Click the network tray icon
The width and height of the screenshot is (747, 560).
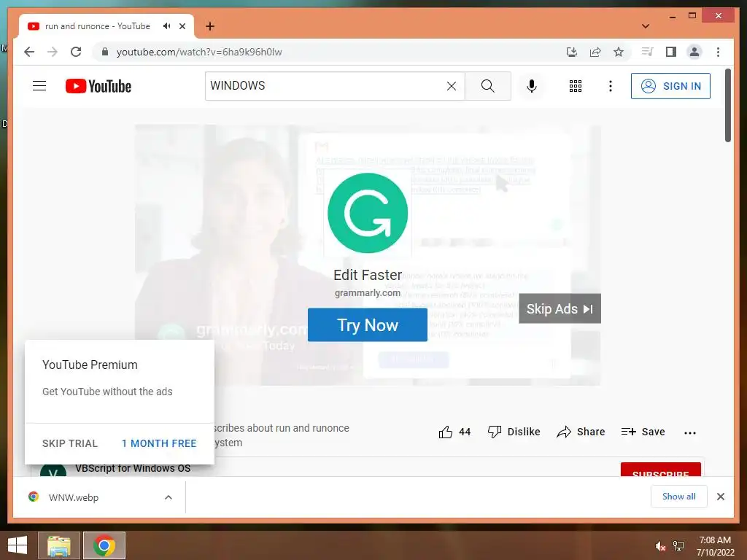pos(678,545)
